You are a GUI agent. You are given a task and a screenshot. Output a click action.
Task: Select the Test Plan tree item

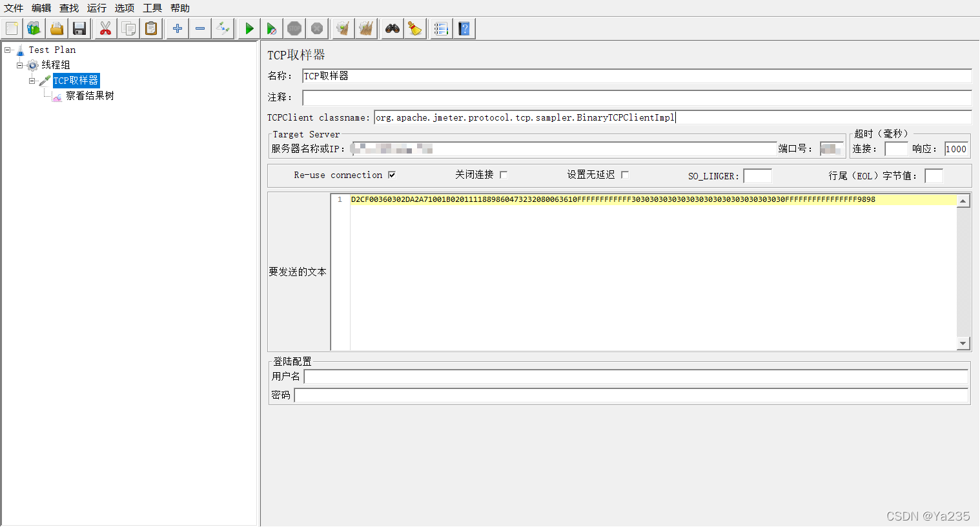tap(52, 50)
